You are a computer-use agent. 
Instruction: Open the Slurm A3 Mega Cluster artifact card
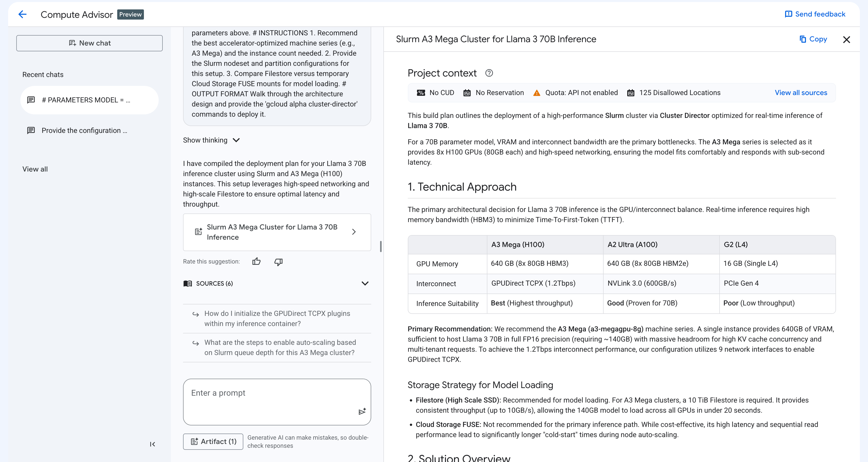[277, 232]
